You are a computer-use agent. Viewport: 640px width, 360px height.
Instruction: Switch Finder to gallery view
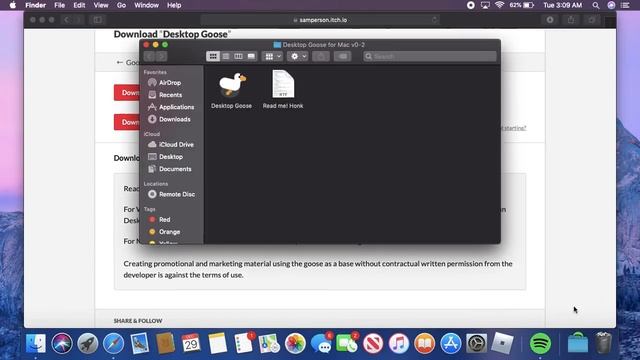point(251,56)
